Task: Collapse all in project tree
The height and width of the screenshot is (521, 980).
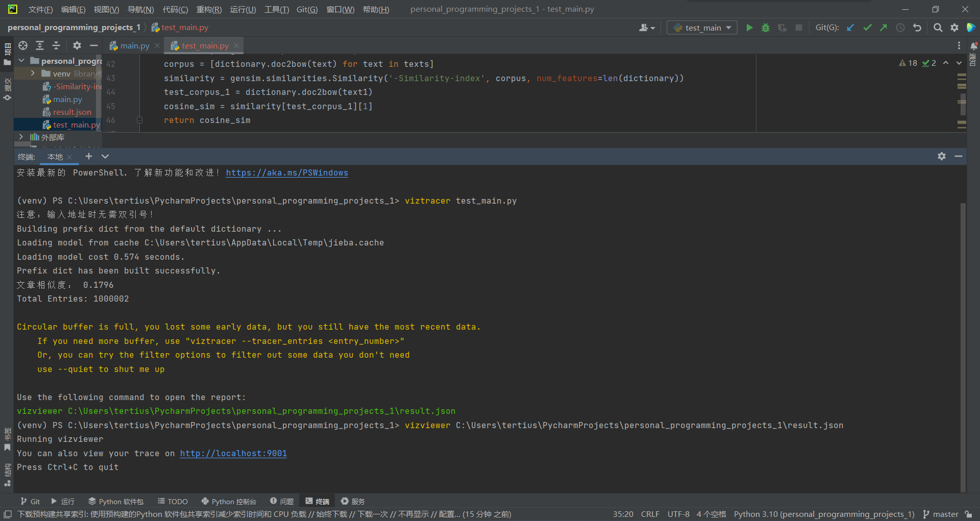Action: (x=56, y=45)
